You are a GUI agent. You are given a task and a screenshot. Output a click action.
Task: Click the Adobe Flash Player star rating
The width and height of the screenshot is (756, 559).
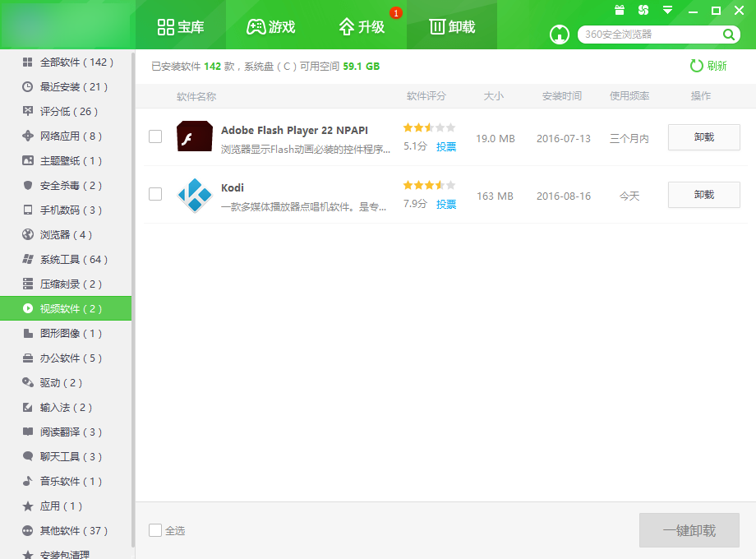pyautogui.click(x=429, y=127)
